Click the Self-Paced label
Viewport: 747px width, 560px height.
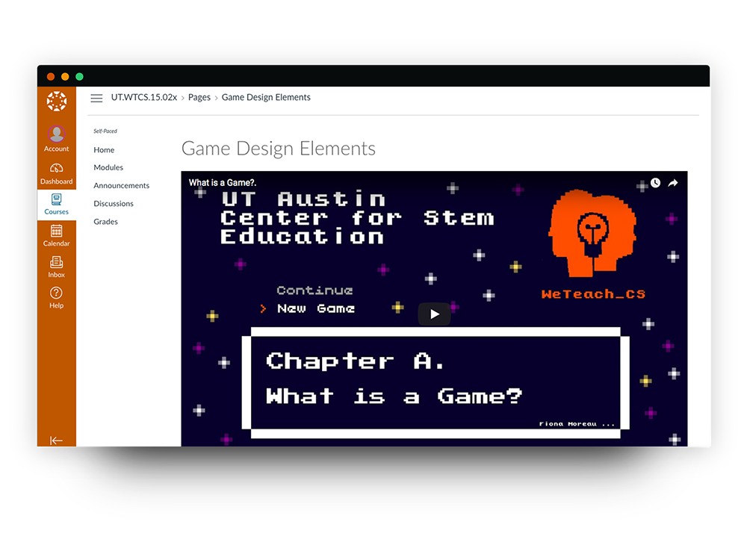coord(105,131)
